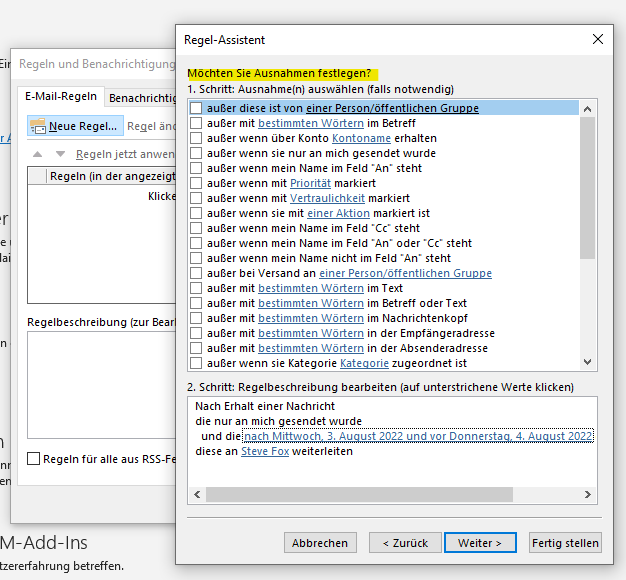
Task: Click the '< Zurück' button
Action: (405, 543)
